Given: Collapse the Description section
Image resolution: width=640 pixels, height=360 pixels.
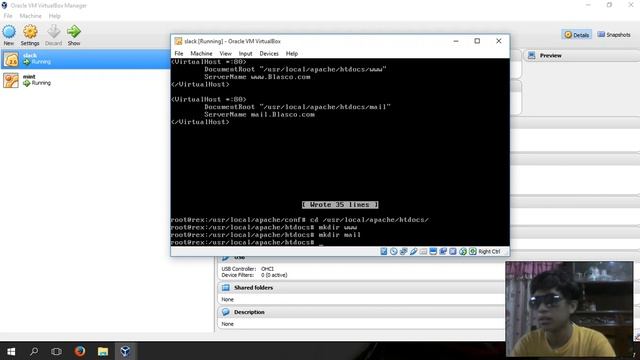Looking at the screenshot, I should pos(361,312).
